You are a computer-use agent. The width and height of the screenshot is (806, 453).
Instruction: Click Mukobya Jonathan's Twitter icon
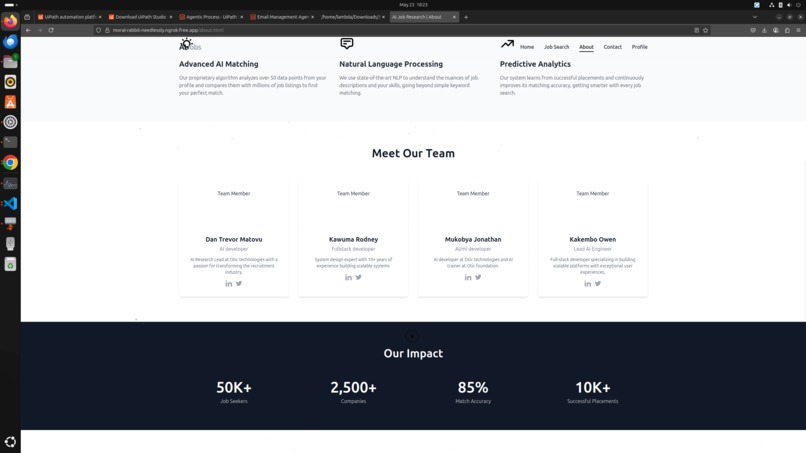(x=478, y=277)
